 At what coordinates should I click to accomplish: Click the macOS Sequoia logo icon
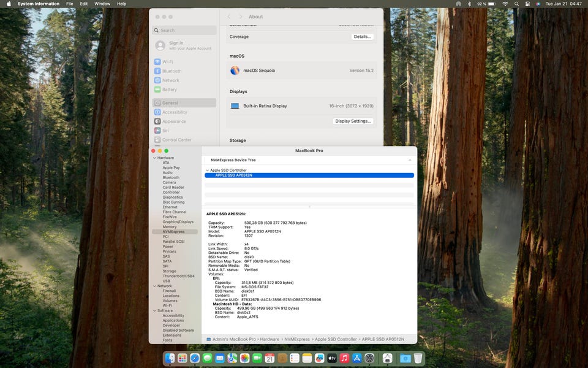(235, 71)
